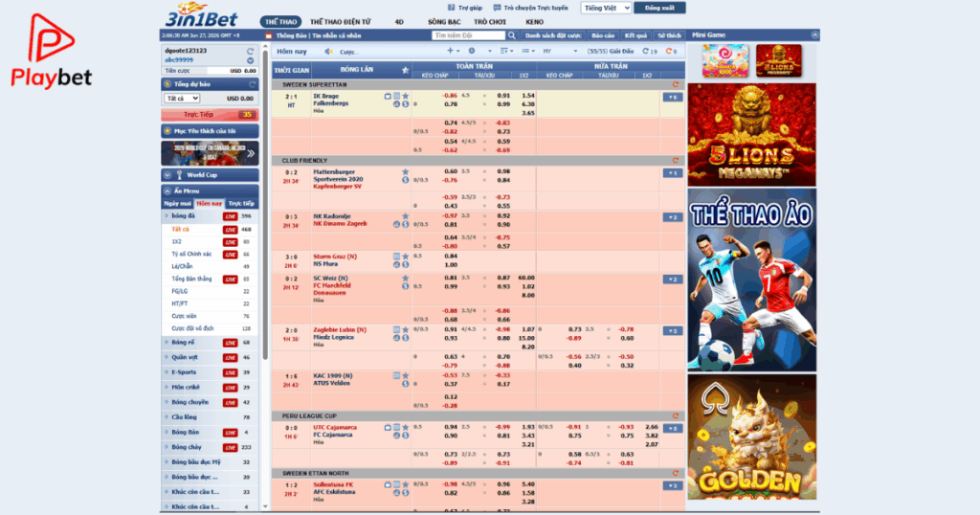This screenshot has width=980, height=515.
Task: Expand more markets for UTC Cajamarca match
Action: (673, 429)
